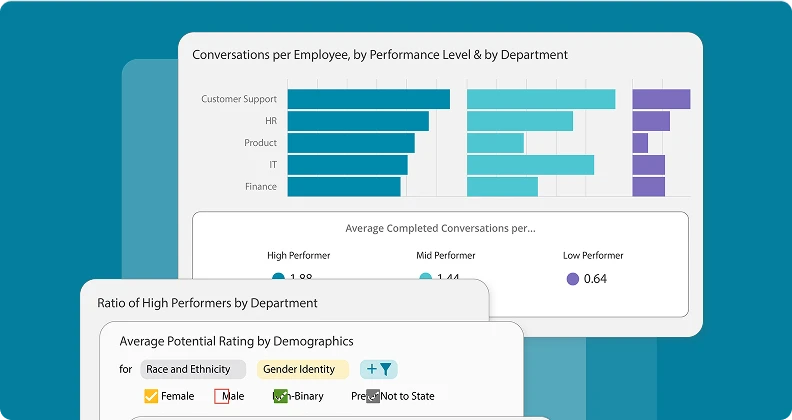Select the Race and Ethnicity filter chip
Viewport: 792px width, 420px height.
pyautogui.click(x=193, y=369)
